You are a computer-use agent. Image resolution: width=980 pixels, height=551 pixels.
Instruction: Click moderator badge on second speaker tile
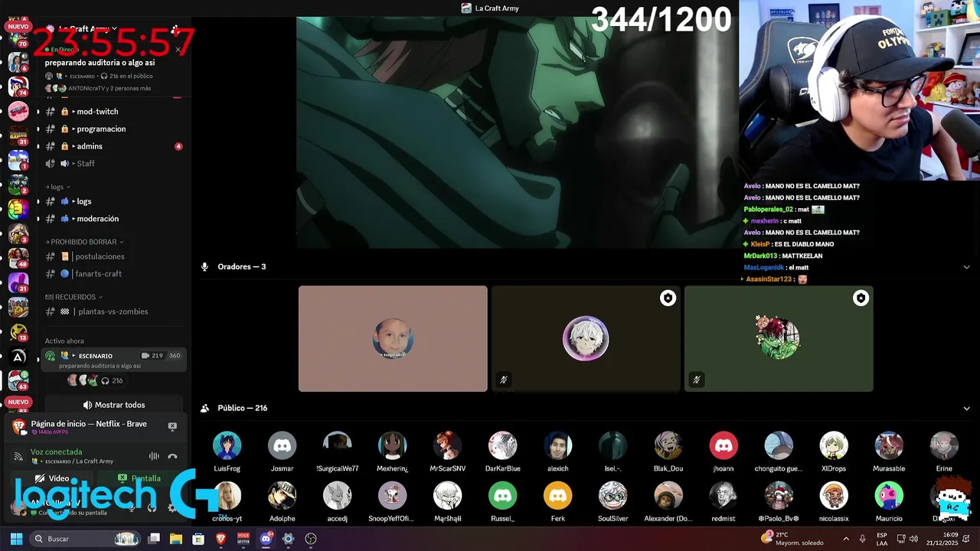coord(668,298)
